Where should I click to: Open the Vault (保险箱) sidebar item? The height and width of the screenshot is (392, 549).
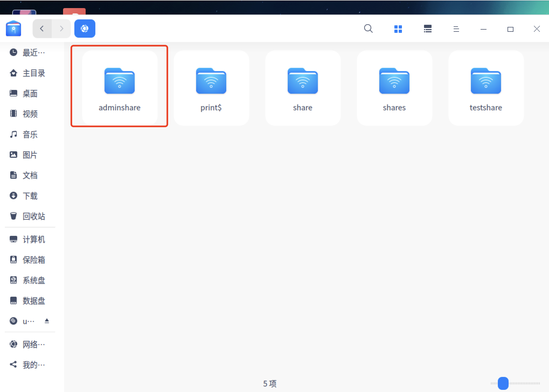click(30, 260)
